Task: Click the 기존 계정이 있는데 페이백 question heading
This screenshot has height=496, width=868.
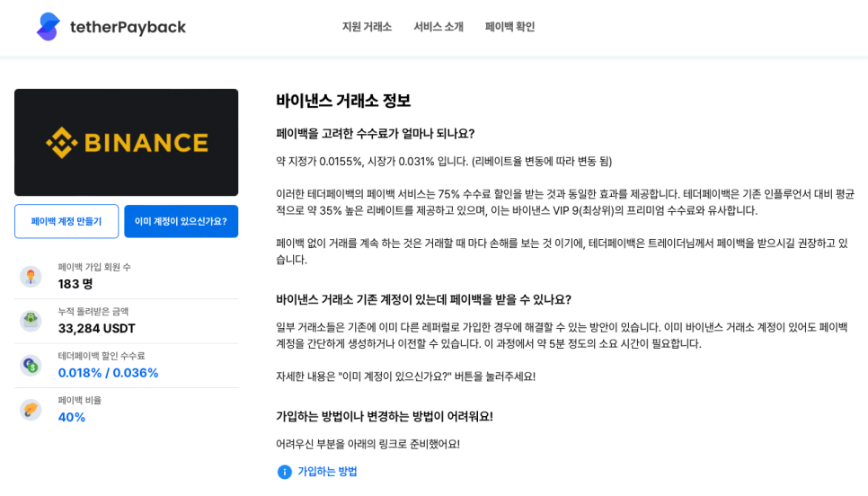Action: pyautogui.click(x=423, y=299)
